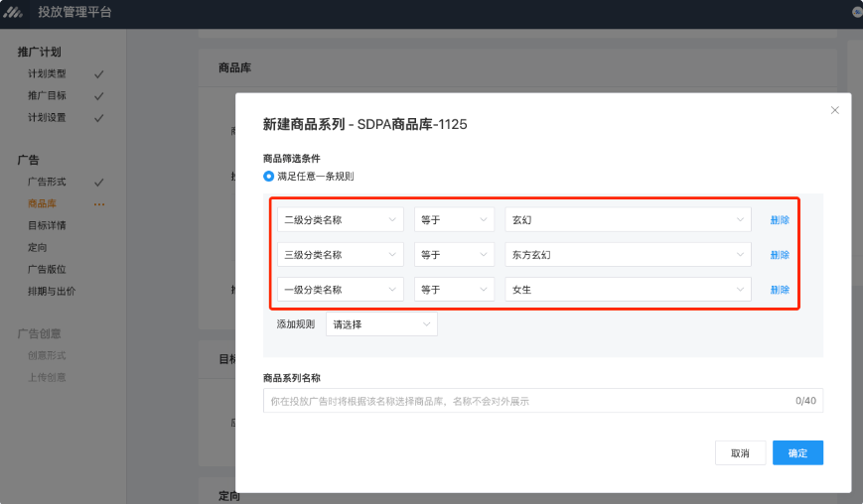863x504 pixels.
Task: Select 商品库 in sidebar
Action: click(x=42, y=204)
